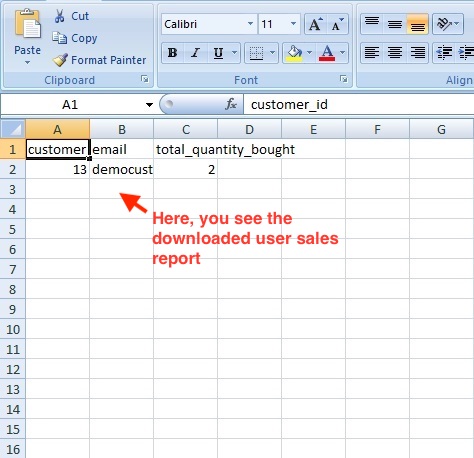Click the font size 11 field

click(273, 24)
